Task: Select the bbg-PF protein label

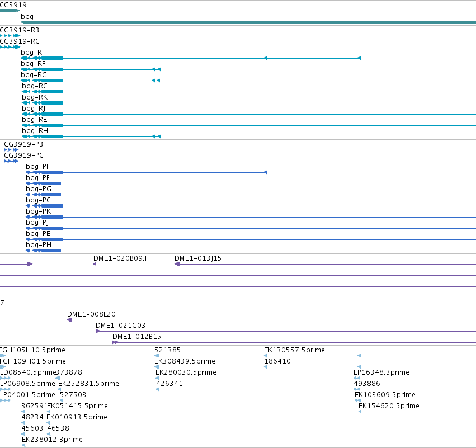Action: click(37, 178)
